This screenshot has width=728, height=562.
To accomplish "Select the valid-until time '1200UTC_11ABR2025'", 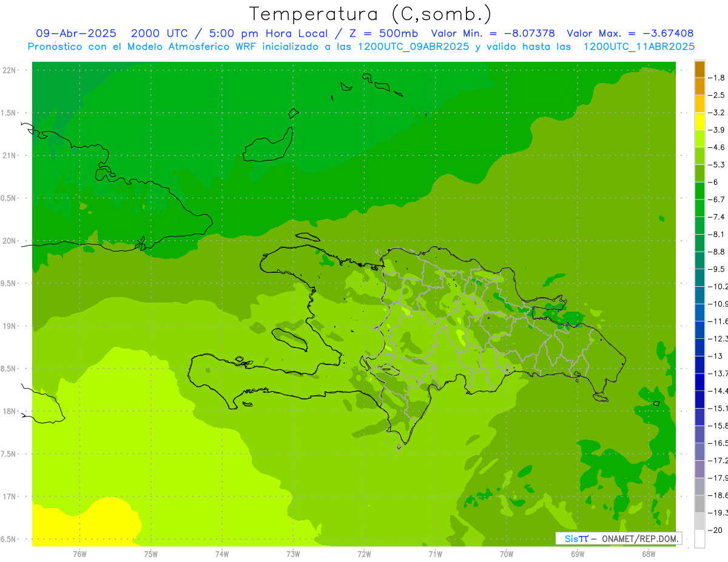I will pos(638,46).
